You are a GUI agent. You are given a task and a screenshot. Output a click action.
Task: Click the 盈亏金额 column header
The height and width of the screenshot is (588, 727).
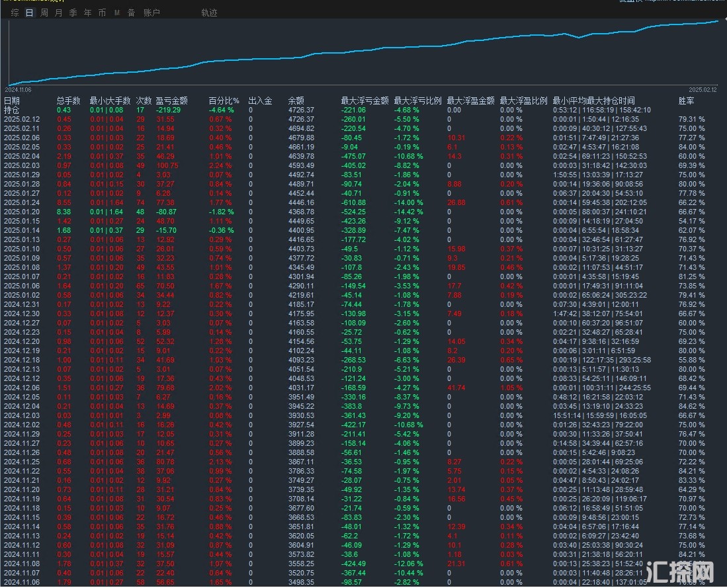click(171, 101)
